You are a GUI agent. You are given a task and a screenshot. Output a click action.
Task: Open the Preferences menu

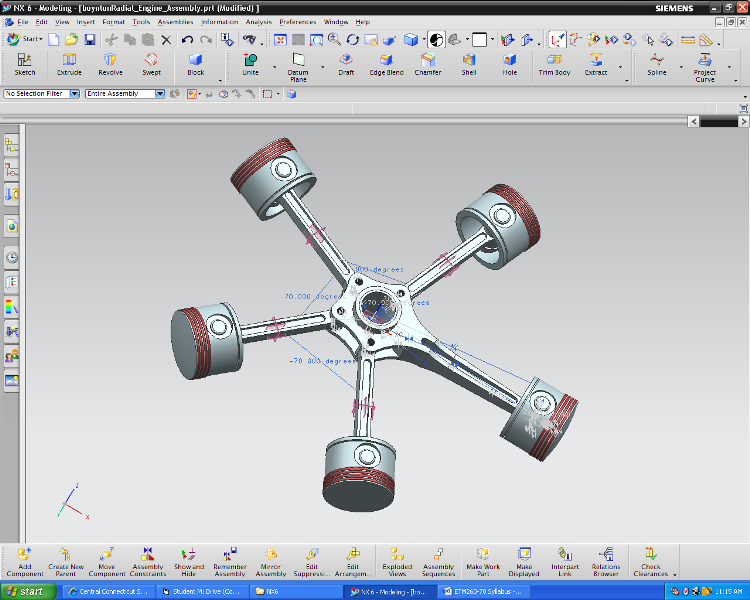click(297, 21)
